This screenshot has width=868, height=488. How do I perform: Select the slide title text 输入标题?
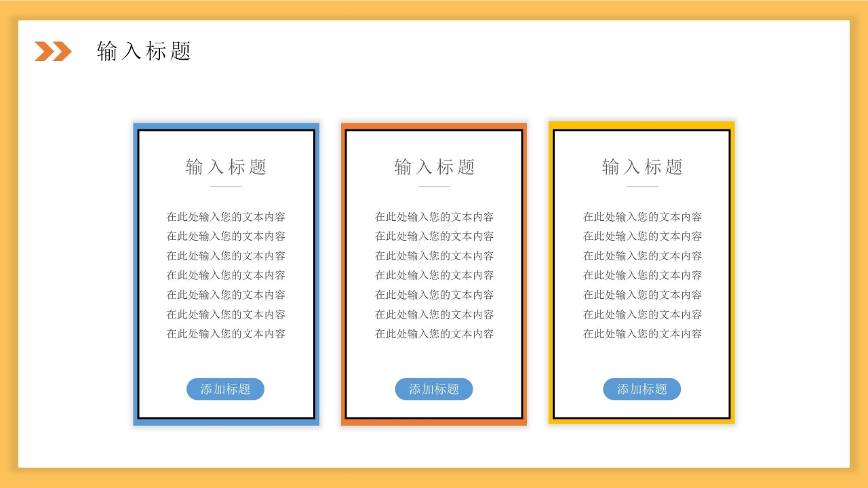pos(145,49)
